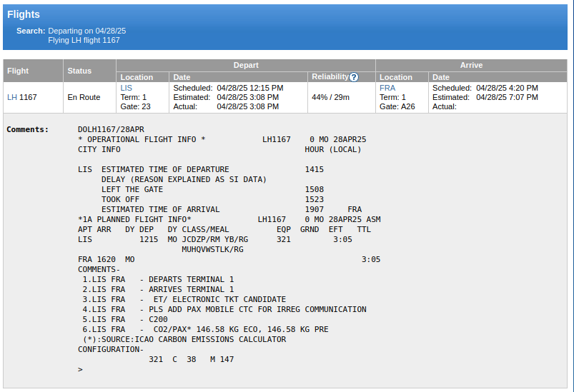The image size is (574, 392).
Task: Click the Reliability column header text
Action: [330, 77]
